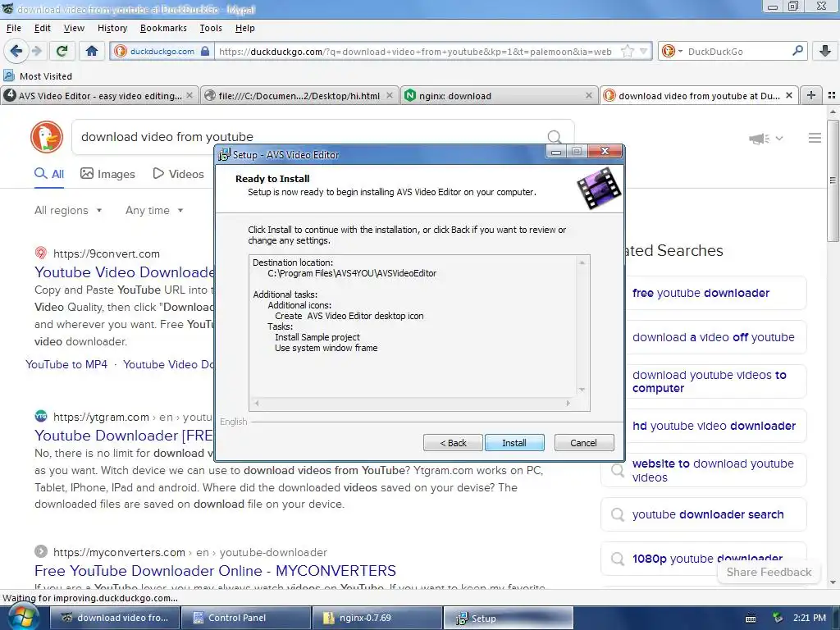Screen dimensions: 840x630
Task: Close the nginx: download tab
Action: (x=589, y=95)
